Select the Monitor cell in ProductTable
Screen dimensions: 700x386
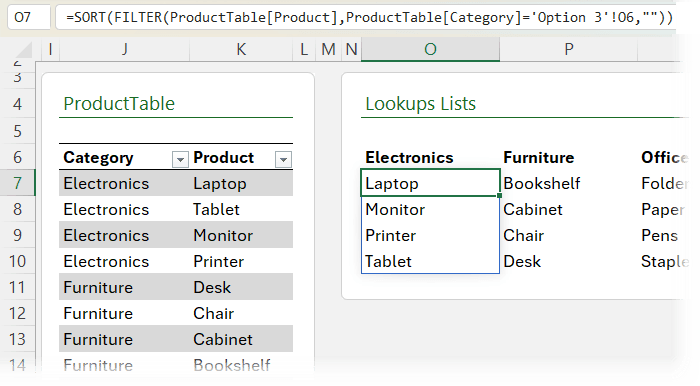241,235
